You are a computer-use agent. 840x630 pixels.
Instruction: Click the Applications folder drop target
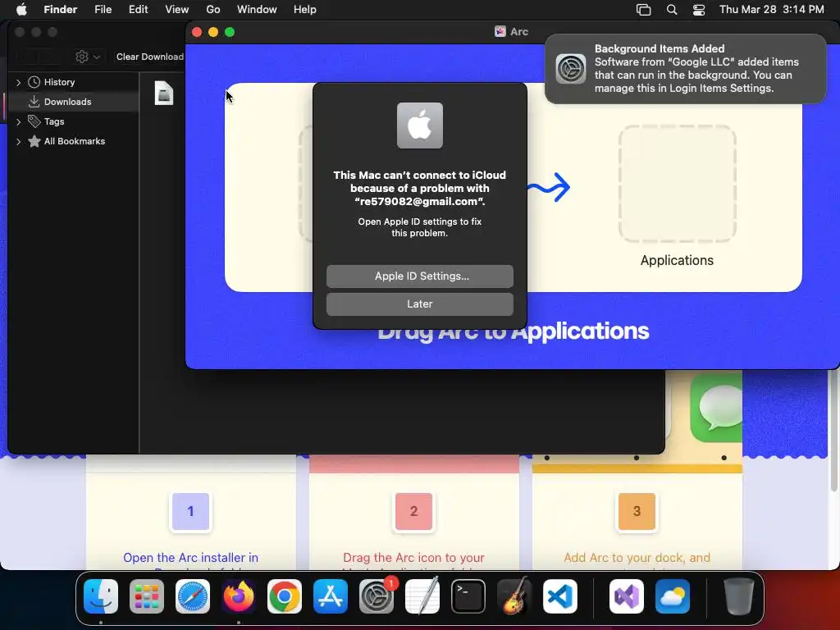(x=677, y=184)
